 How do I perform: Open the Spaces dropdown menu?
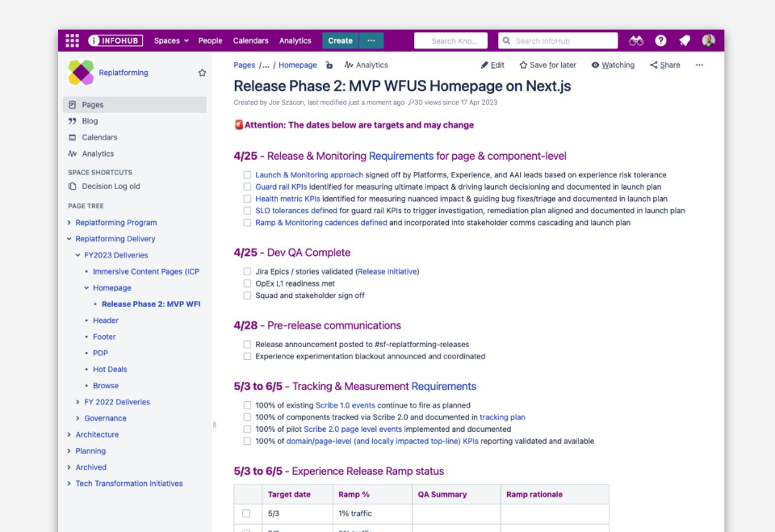click(x=171, y=40)
